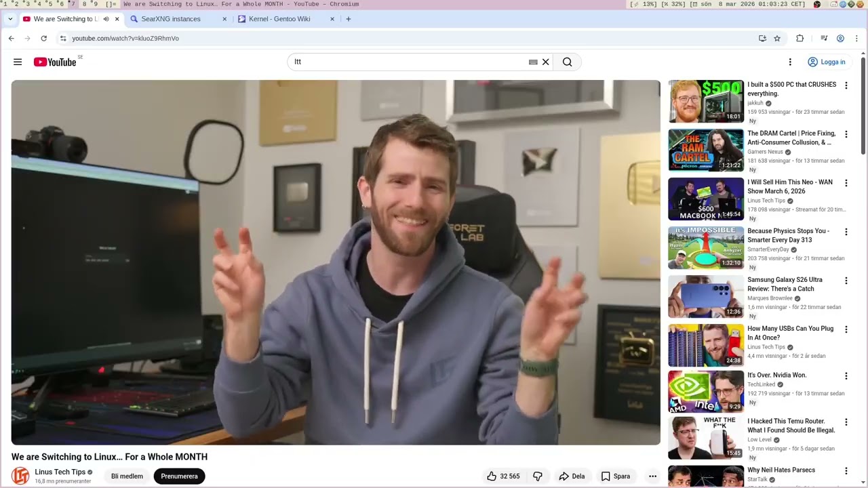Open the Linus Tech Tips channel name link

(60, 472)
